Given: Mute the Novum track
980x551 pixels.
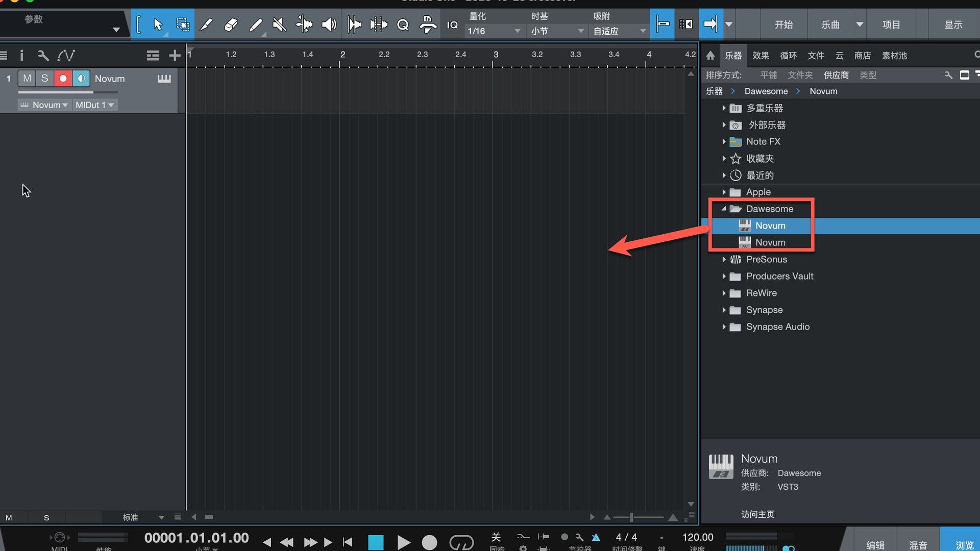Looking at the screenshot, I should click(27, 78).
